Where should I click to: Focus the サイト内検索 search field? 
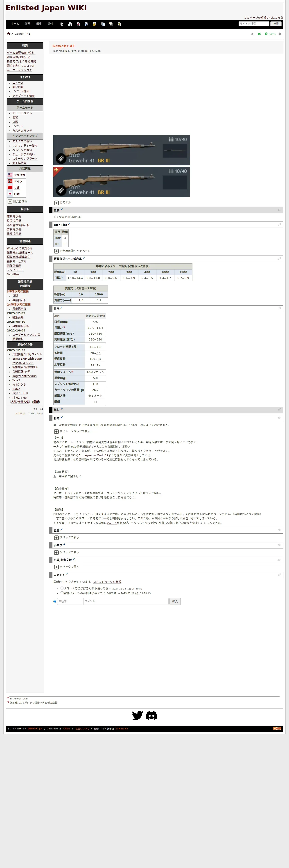tap(254, 24)
